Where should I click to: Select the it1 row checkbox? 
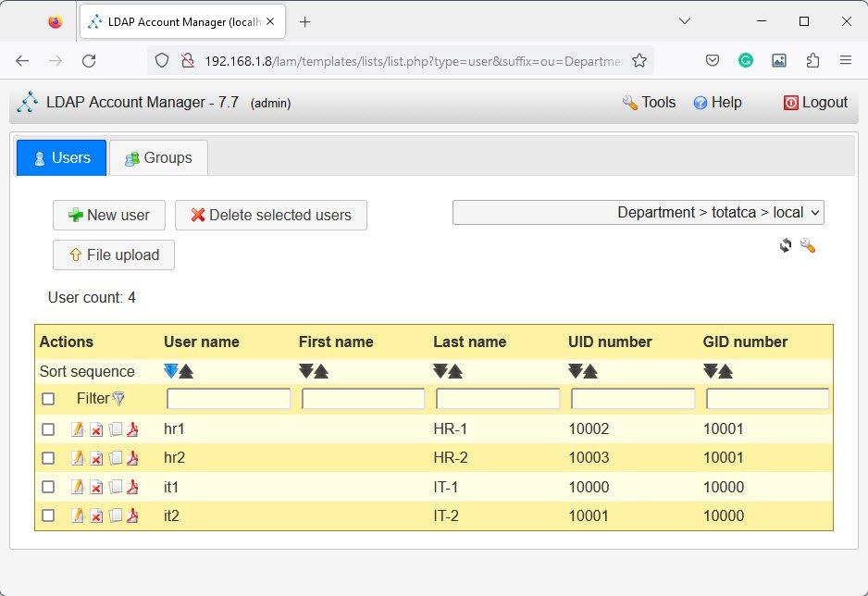click(48, 487)
